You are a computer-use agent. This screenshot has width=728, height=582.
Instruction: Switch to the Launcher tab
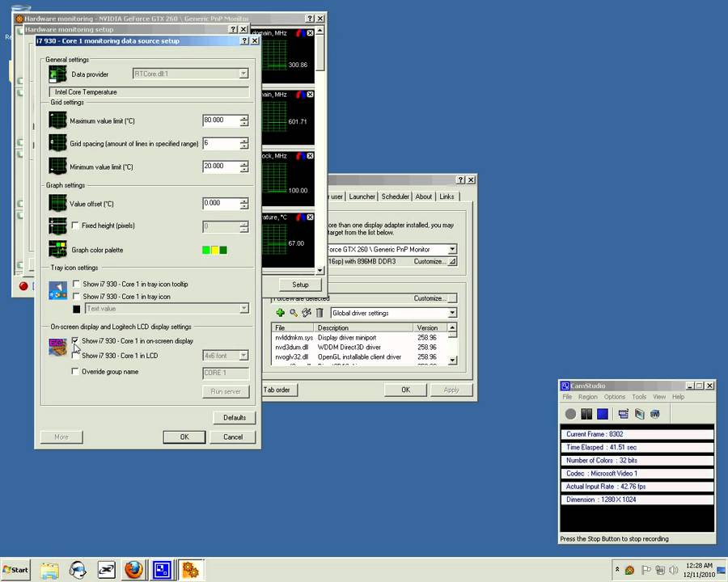pos(362,196)
